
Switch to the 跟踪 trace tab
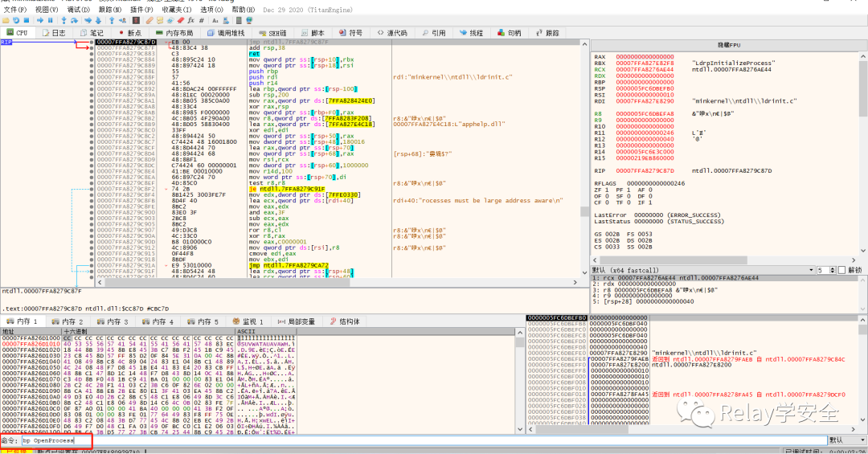click(x=547, y=33)
